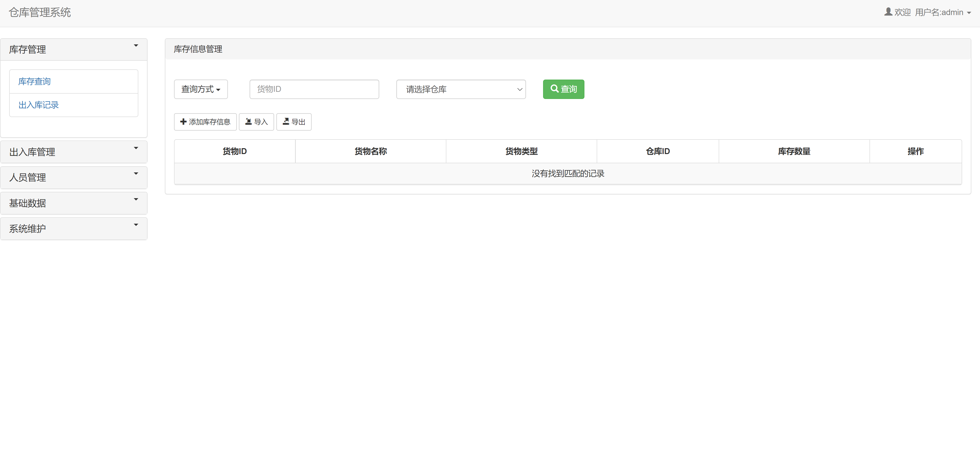980x455 pixels.
Task: Open the 请选择仓库 warehouse dropdown
Action: click(x=461, y=89)
